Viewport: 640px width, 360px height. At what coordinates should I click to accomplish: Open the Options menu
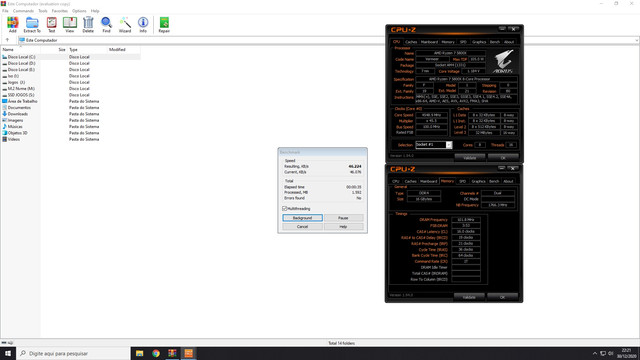click(x=79, y=11)
